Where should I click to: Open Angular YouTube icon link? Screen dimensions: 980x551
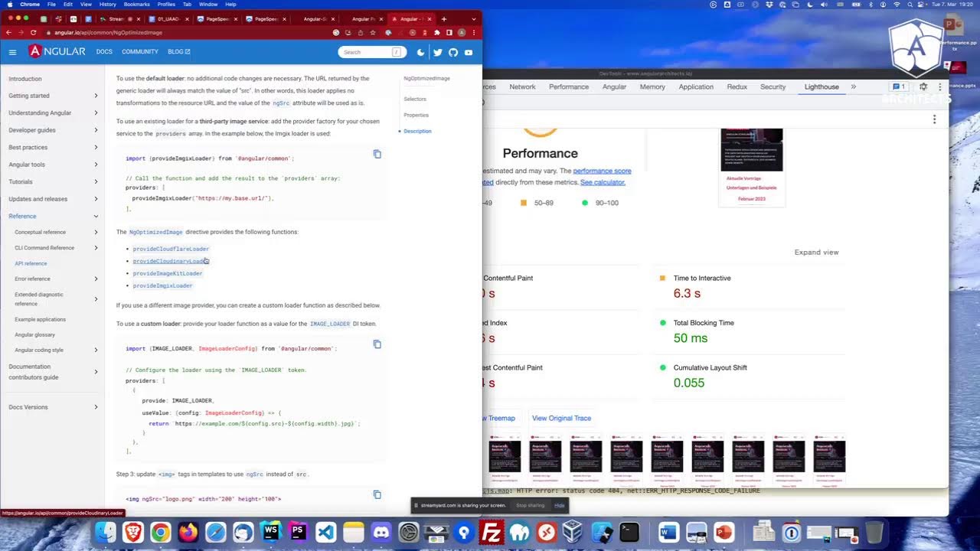click(x=469, y=52)
